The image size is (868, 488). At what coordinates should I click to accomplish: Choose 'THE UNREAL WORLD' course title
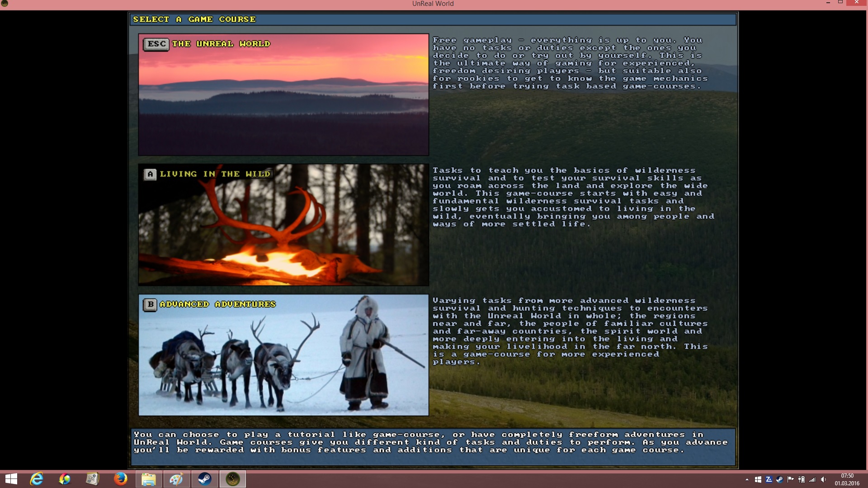tap(221, 44)
